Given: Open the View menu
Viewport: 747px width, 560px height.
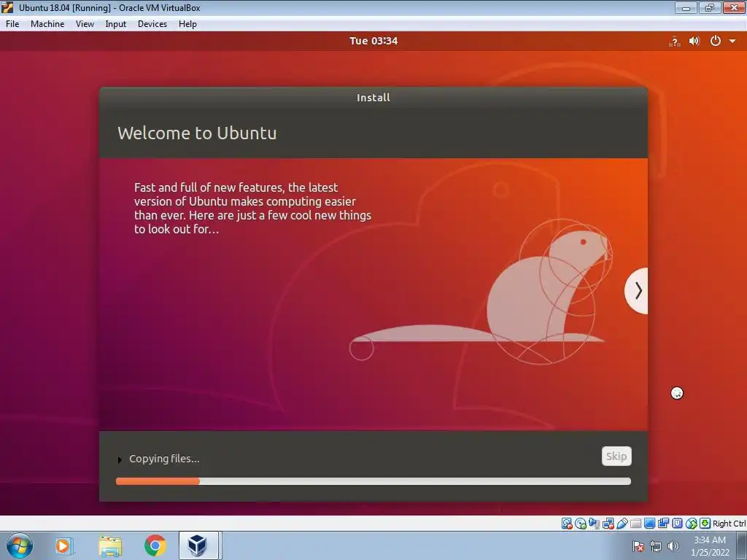Looking at the screenshot, I should 85,24.
